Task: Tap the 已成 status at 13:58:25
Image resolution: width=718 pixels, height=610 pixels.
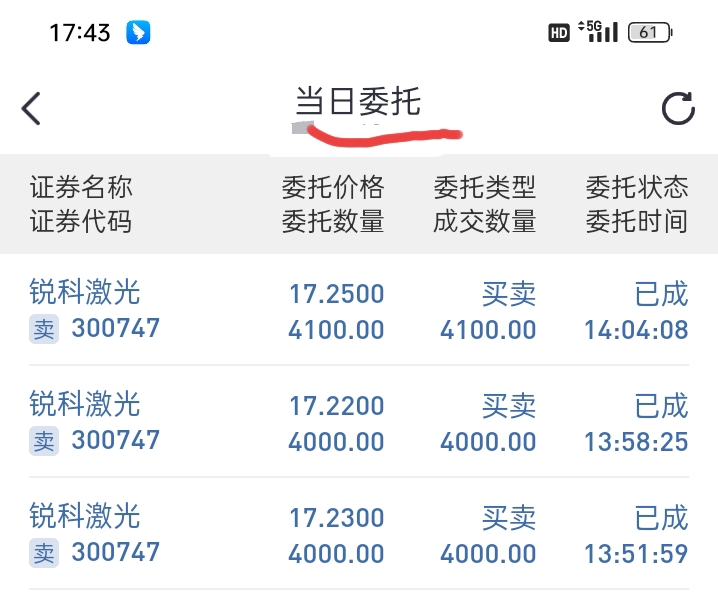Action: click(661, 406)
